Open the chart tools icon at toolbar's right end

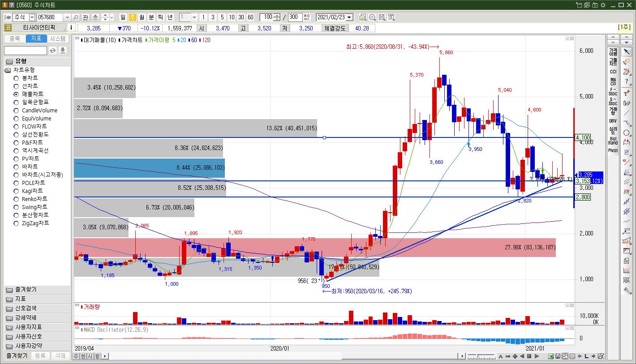tap(391, 17)
